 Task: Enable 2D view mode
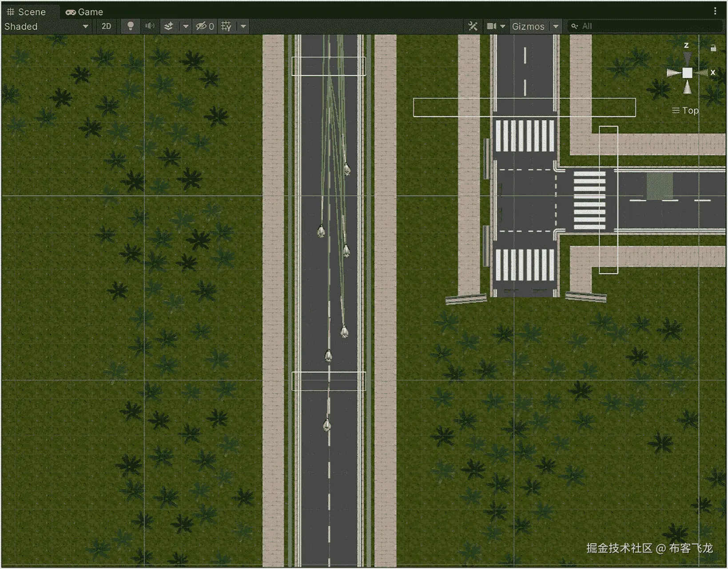[x=106, y=26]
